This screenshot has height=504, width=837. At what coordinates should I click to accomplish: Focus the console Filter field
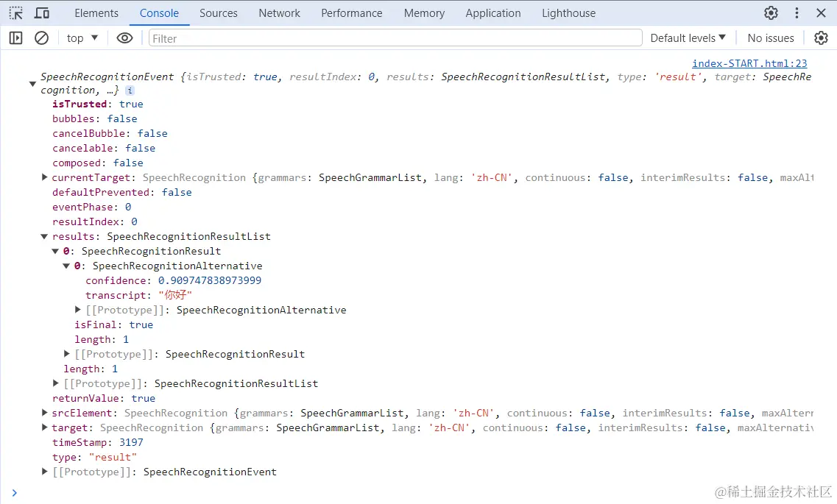tap(395, 38)
